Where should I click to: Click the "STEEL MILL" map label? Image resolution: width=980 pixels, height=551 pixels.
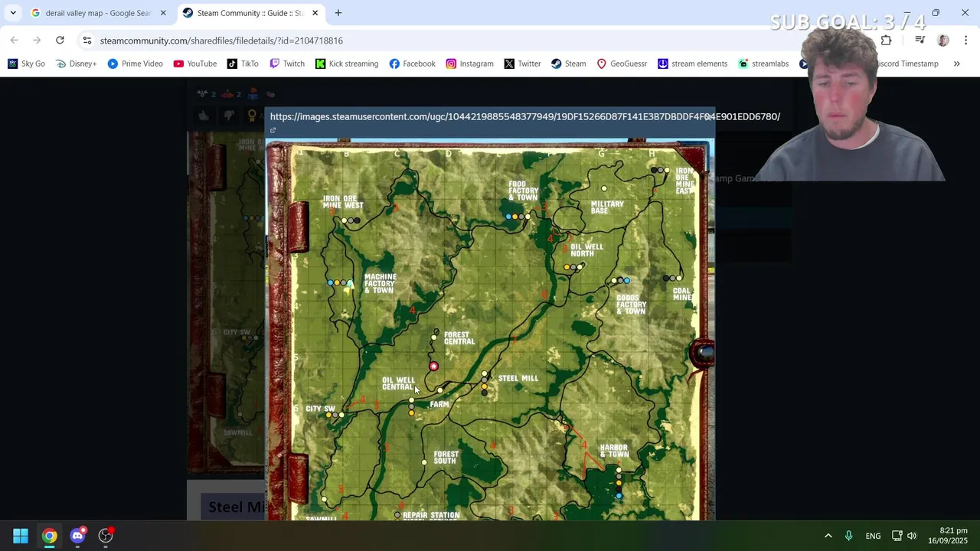coord(518,378)
